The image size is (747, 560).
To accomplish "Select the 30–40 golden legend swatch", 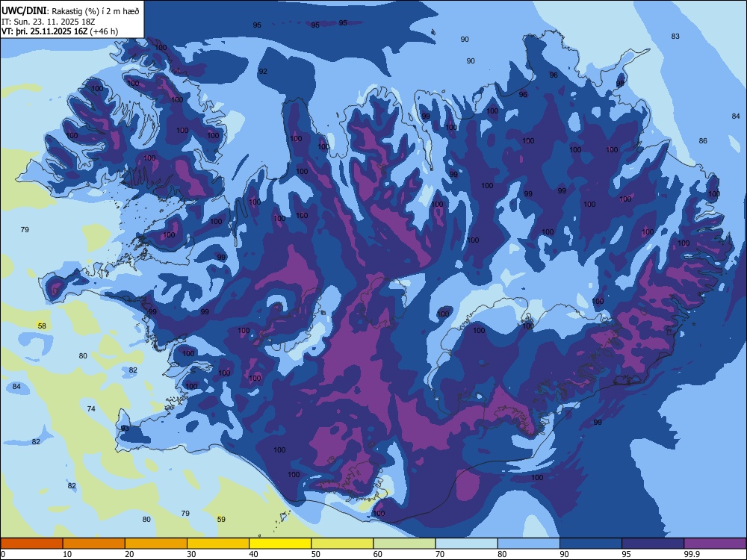I will click(218, 544).
